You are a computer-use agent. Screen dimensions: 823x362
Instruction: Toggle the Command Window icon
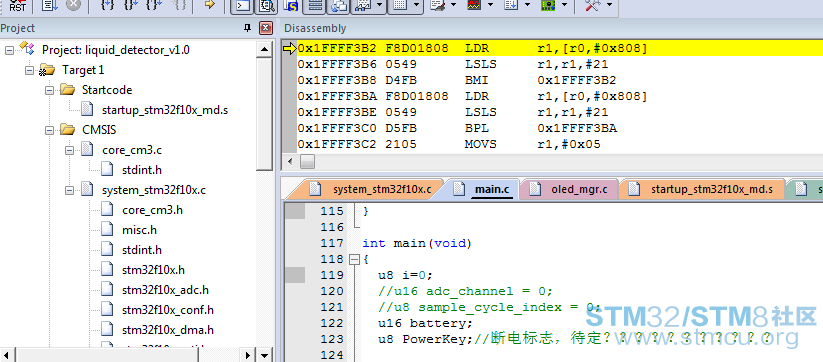[x=242, y=6]
